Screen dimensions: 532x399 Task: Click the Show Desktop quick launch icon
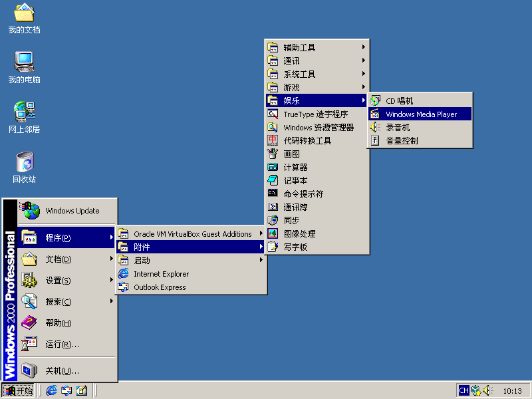(81, 390)
